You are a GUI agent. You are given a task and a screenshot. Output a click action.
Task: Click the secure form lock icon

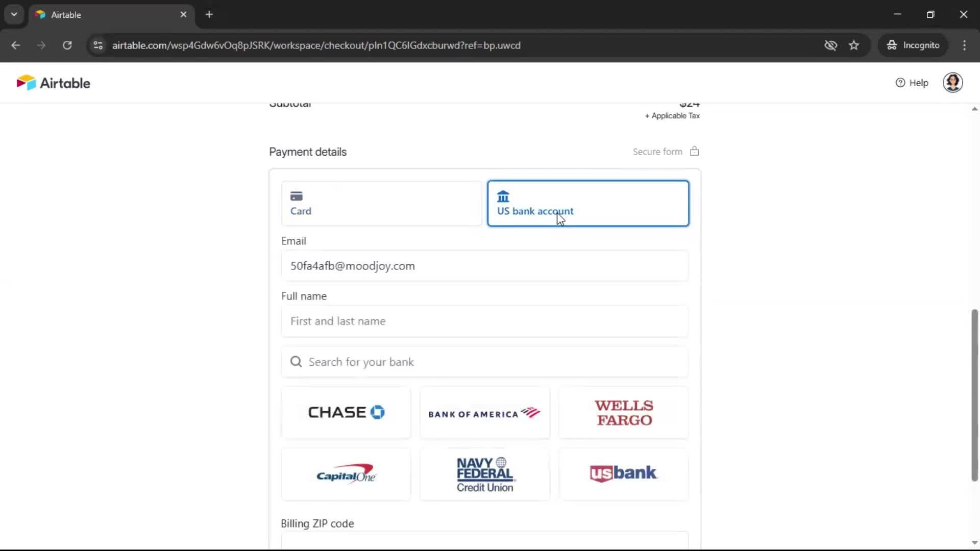click(694, 151)
